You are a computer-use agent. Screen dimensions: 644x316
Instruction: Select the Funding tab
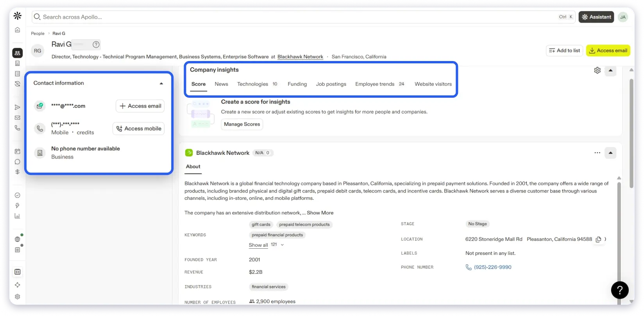(297, 84)
